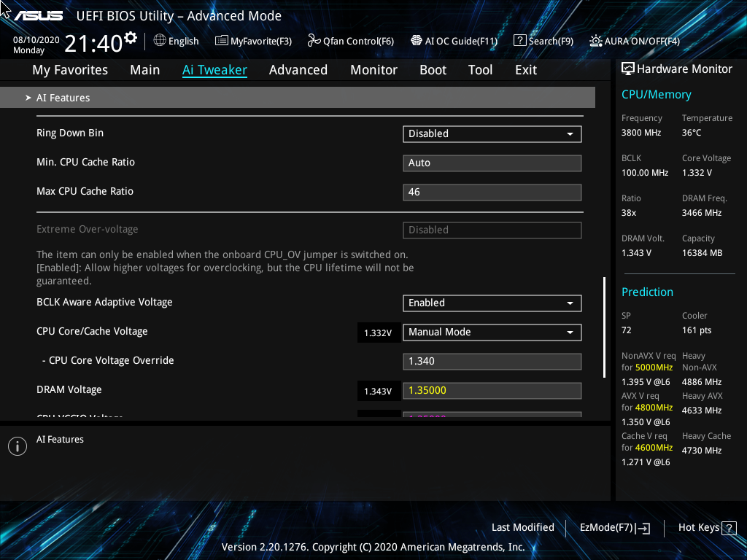The height and width of the screenshot is (560, 747).
Task: Open CPU Core/Cache Voltage mode dropdown
Action: coord(492,332)
